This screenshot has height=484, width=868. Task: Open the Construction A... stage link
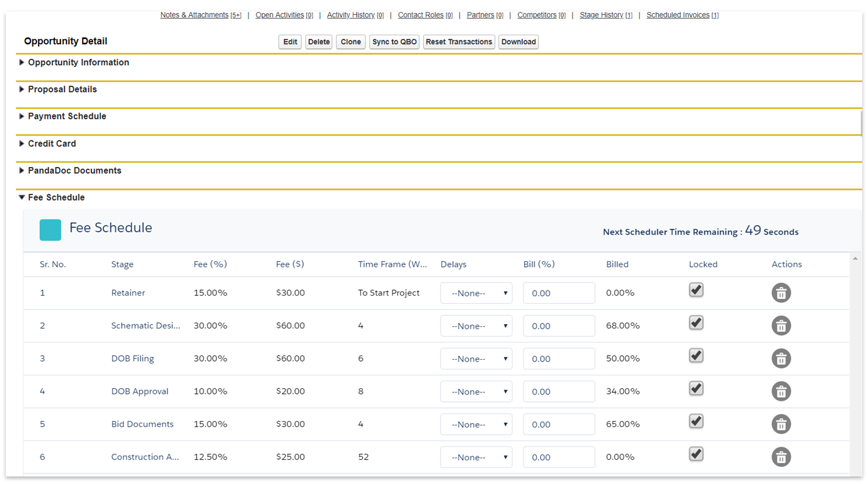coord(145,457)
